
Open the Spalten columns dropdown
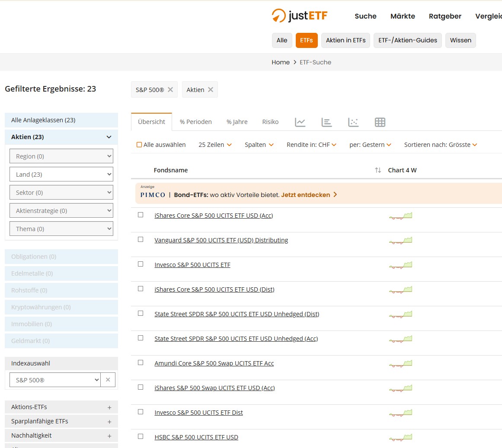(x=259, y=145)
